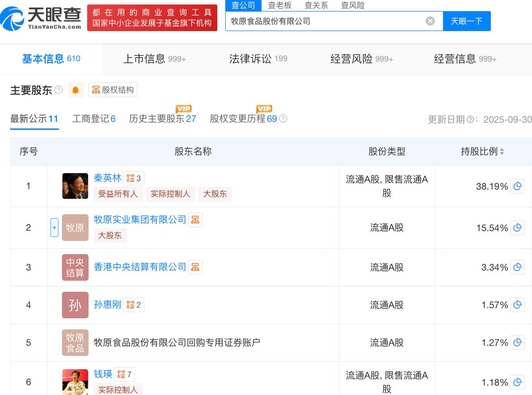This screenshot has height=395, width=532.
Task: Switch to 最新公示 11 sub-tab
Action: [34, 119]
